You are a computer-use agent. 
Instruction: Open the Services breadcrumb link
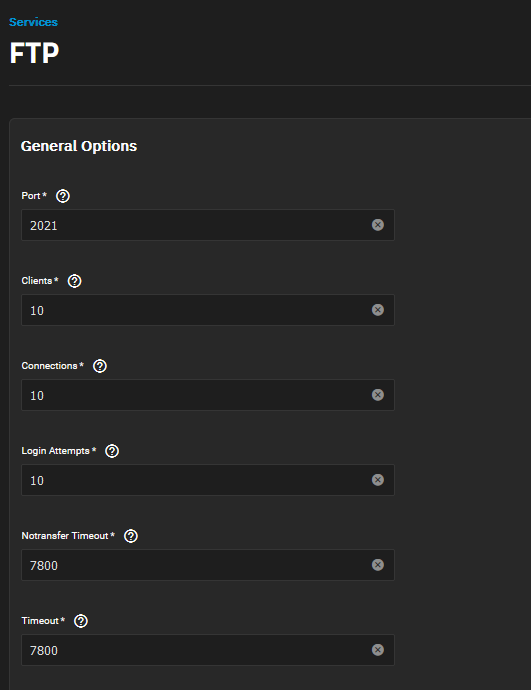[x=33, y=22]
